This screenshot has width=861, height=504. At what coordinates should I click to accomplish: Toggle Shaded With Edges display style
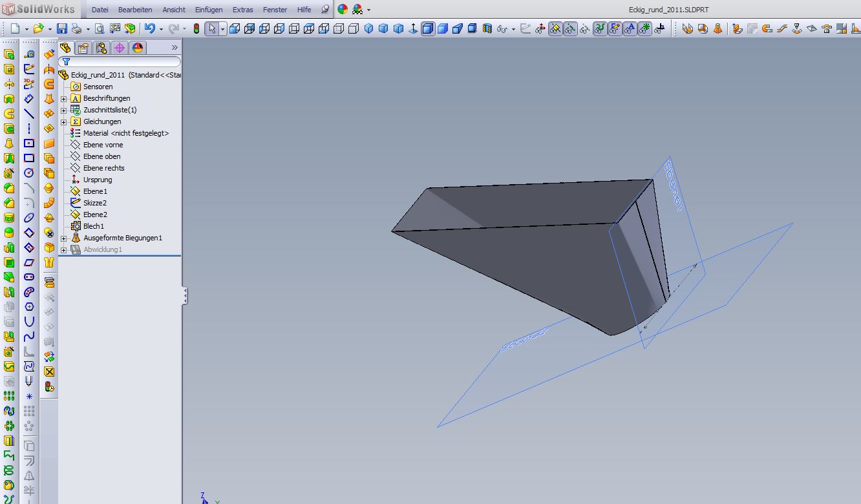point(428,28)
